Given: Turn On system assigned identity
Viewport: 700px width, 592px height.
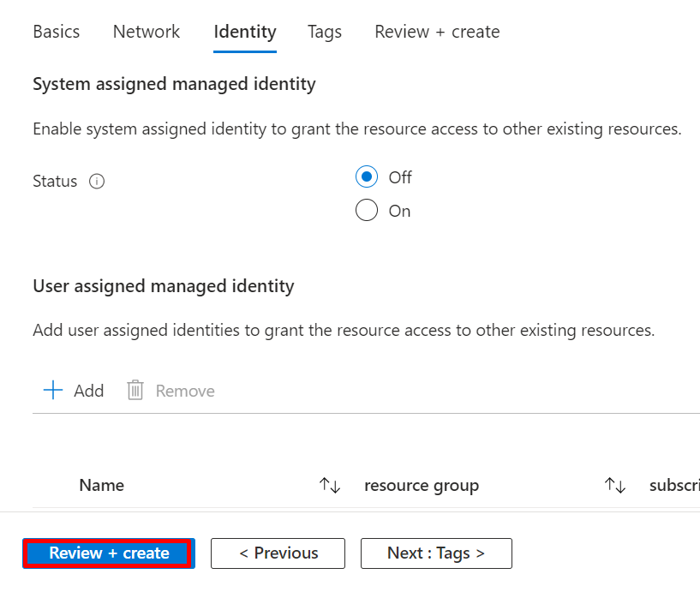Looking at the screenshot, I should tap(367, 211).
